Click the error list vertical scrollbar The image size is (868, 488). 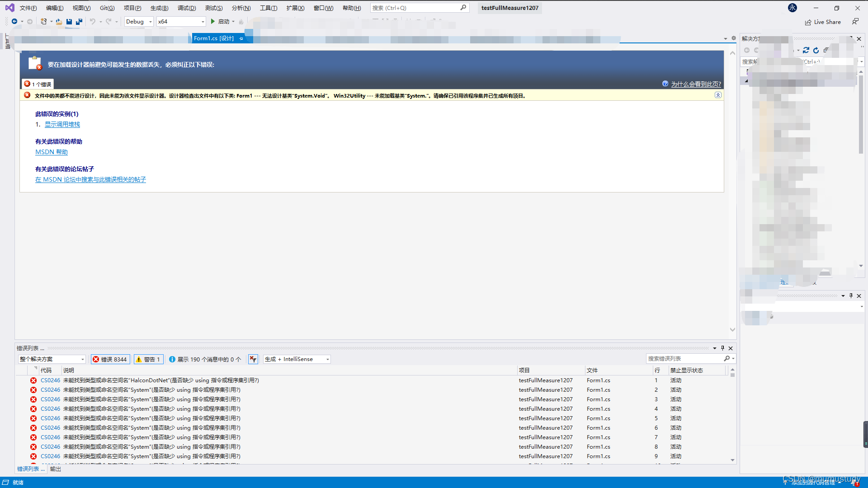pyautogui.click(x=732, y=416)
